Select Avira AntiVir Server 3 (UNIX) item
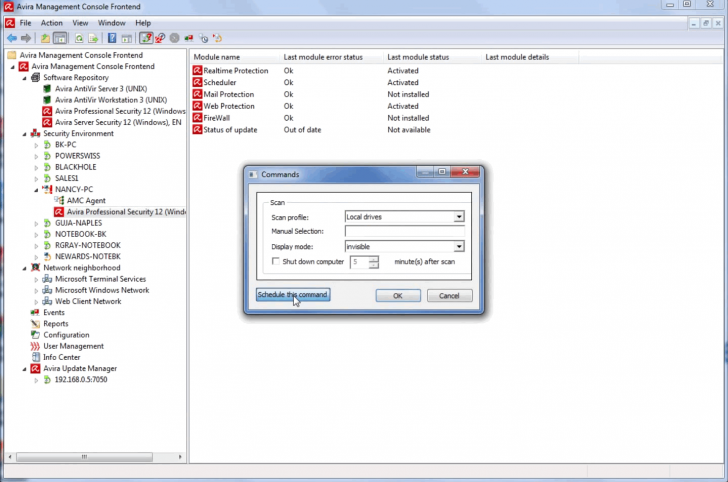The width and height of the screenshot is (728, 482). coord(101,89)
